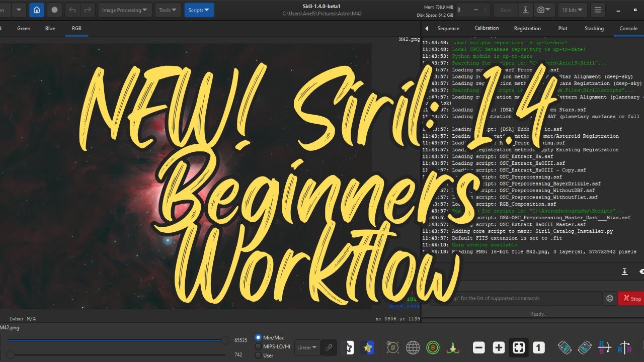Zoom out with the minus icon
644x362 pixels.
[x=479, y=347]
